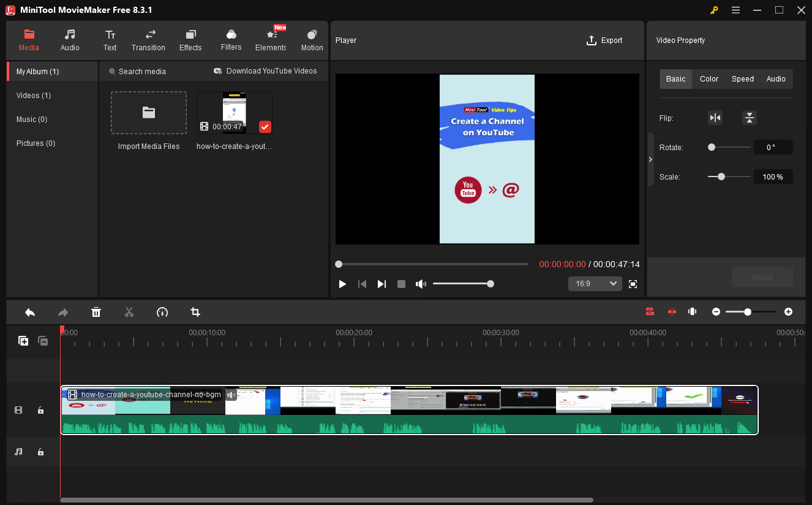Lock the music track
The width and height of the screenshot is (812, 505).
(x=40, y=452)
